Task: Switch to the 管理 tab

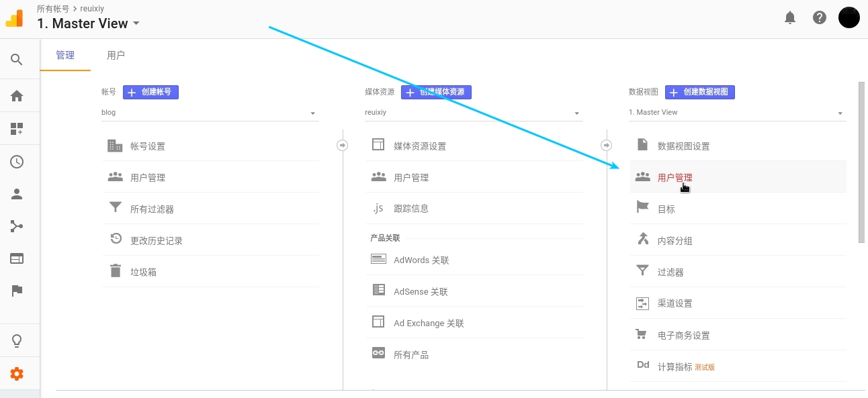Action: (65, 56)
